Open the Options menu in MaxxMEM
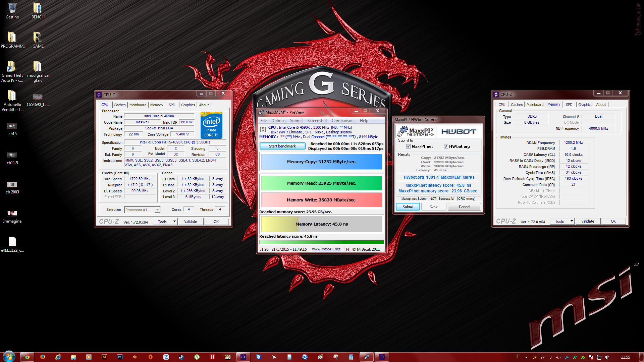644x362 pixels. tap(278, 121)
